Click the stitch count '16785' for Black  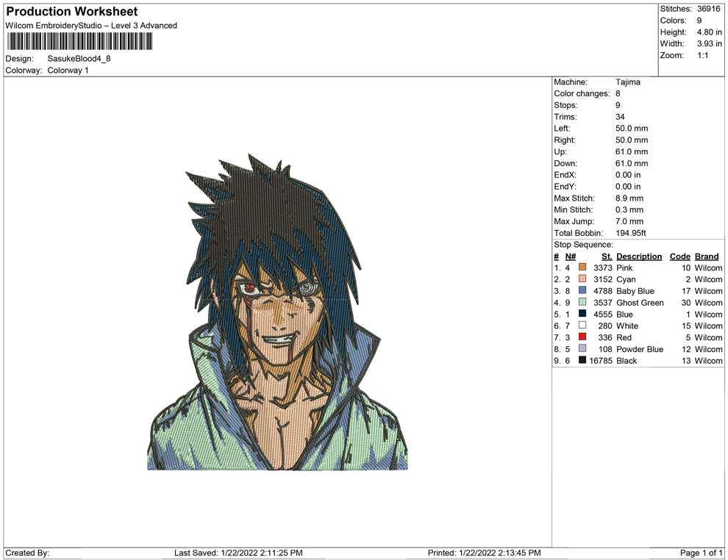click(601, 361)
